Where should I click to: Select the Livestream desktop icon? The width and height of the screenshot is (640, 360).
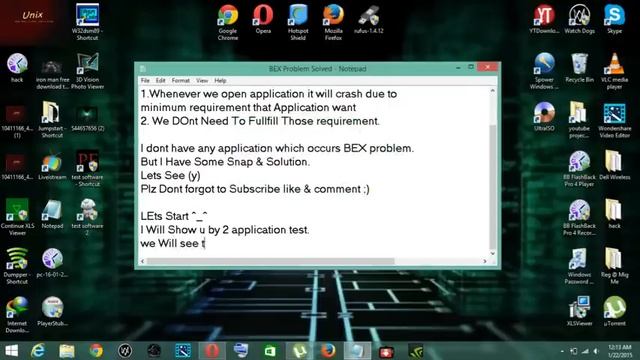52,165
